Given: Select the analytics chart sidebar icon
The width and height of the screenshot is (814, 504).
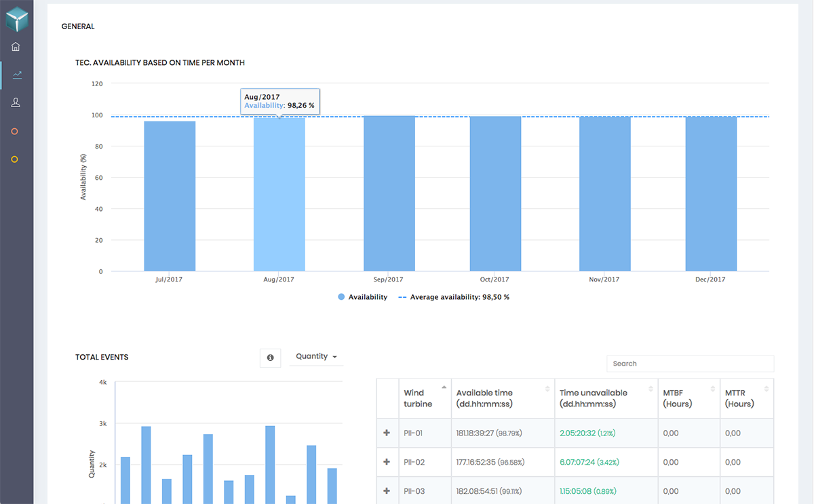Looking at the screenshot, I should 17,75.
